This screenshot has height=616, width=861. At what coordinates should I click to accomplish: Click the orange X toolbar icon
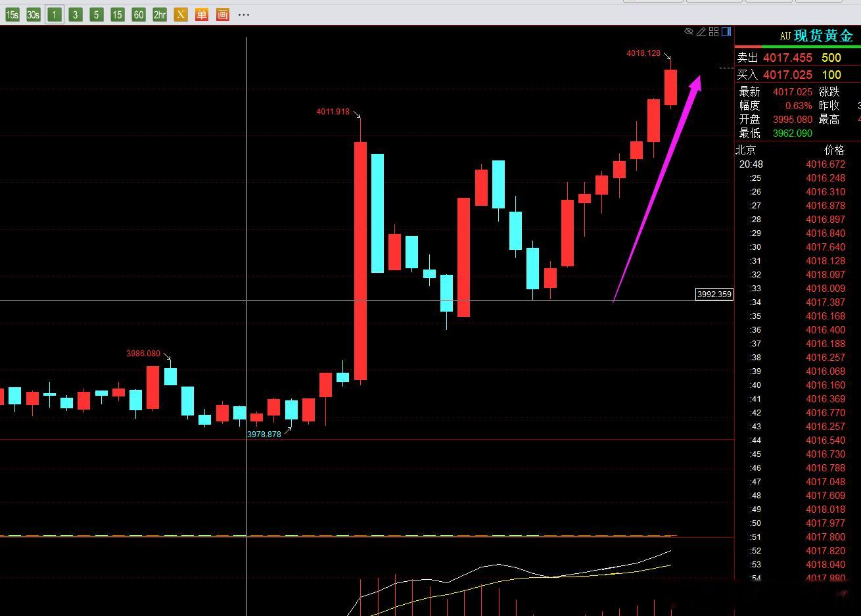(181, 14)
